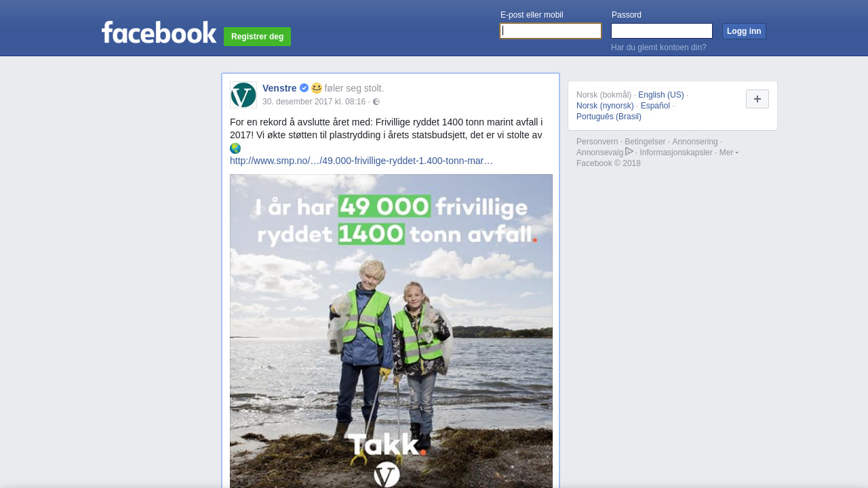The width and height of the screenshot is (868, 488).
Task: Focus the Passord input field
Action: 662,30
